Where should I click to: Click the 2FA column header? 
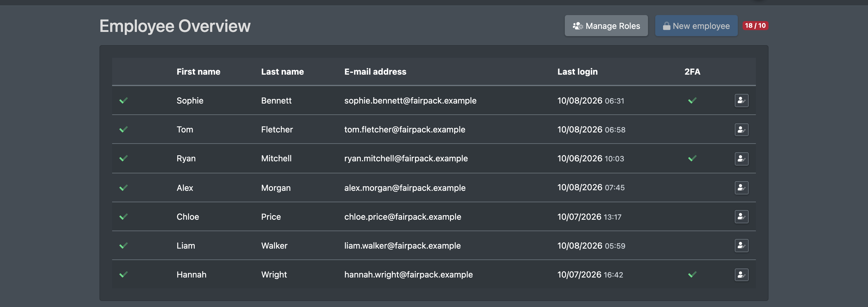pos(692,72)
